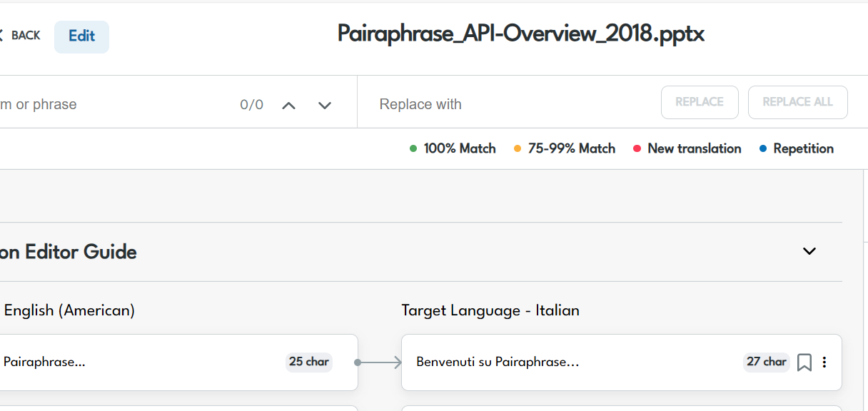Click the green 100% Match indicator dot

[413, 148]
